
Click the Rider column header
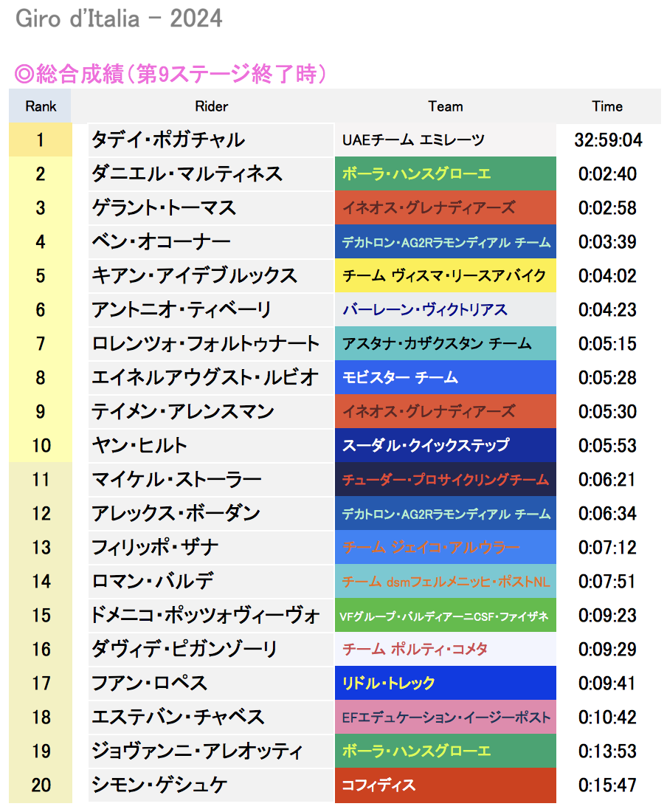(x=211, y=106)
